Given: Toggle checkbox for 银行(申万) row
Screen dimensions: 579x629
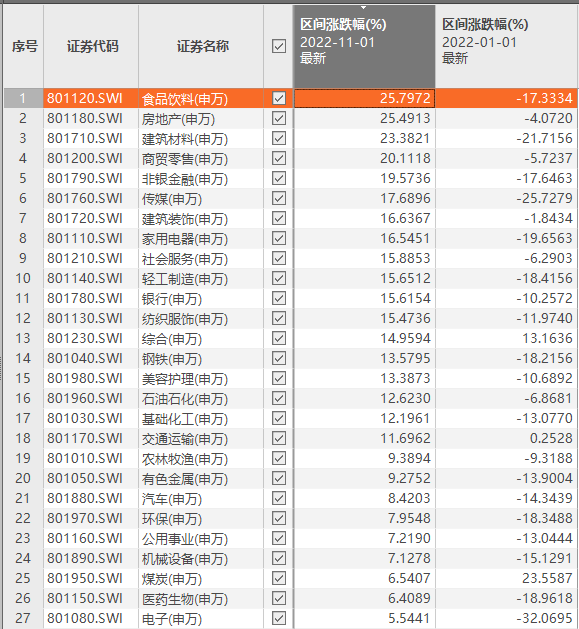Looking at the screenshot, I should click(278, 298).
